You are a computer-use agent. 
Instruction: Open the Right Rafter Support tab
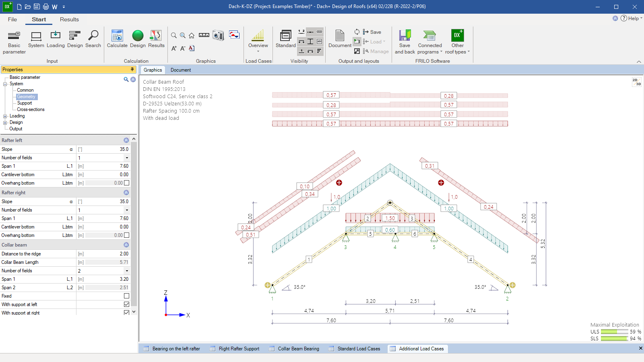[x=235, y=349]
